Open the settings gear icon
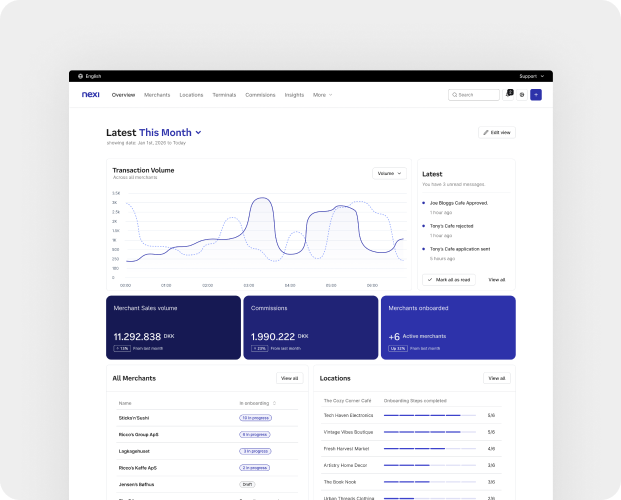Image resolution: width=621 pixels, height=500 pixels. 522,95
